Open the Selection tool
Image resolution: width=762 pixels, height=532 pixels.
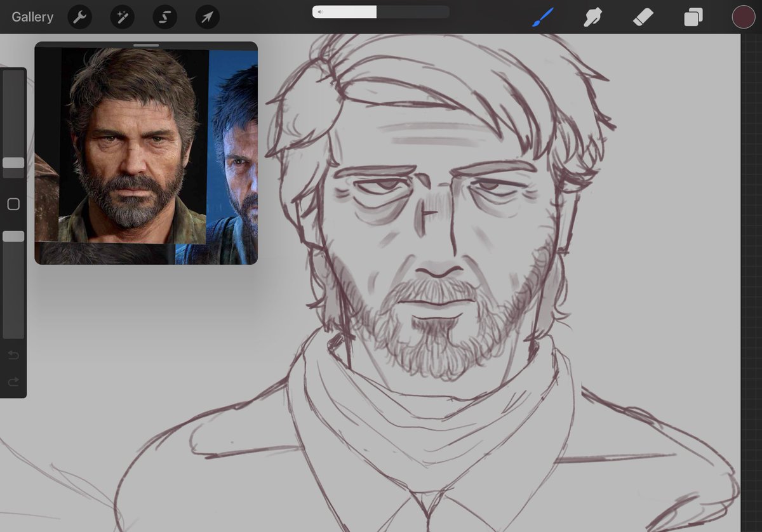tap(165, 17)
